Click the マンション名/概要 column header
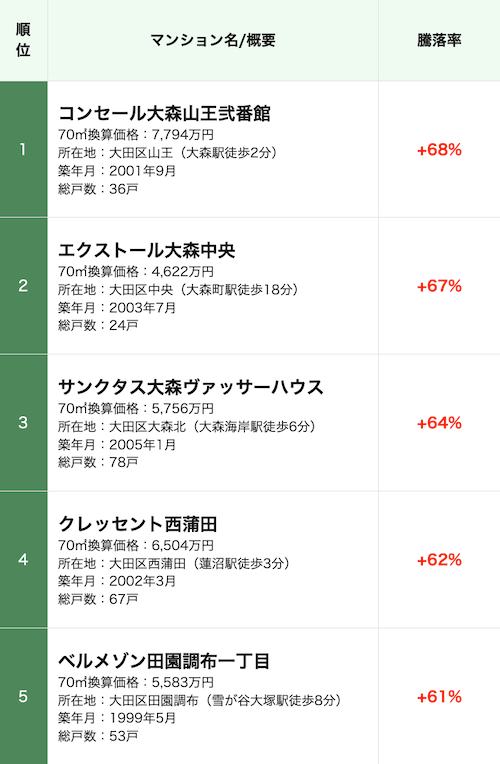The width and height of the screenshot is (500, 764). coord(213,40)
